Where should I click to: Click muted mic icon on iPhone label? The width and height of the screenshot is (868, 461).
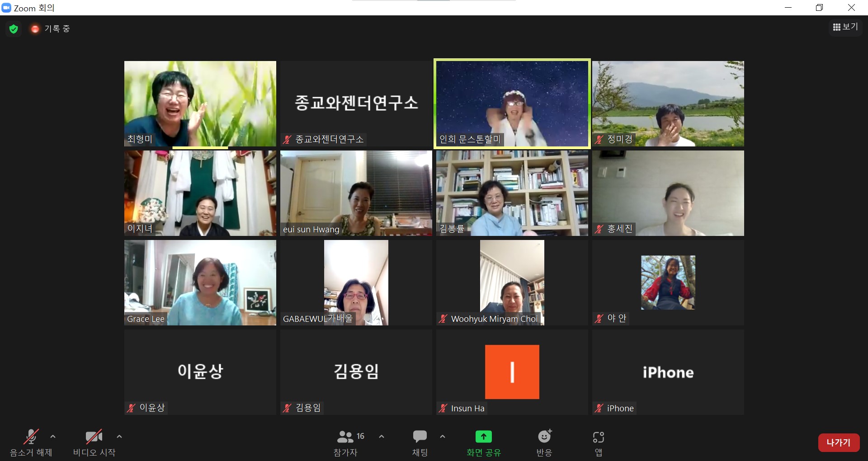(599, 408)
